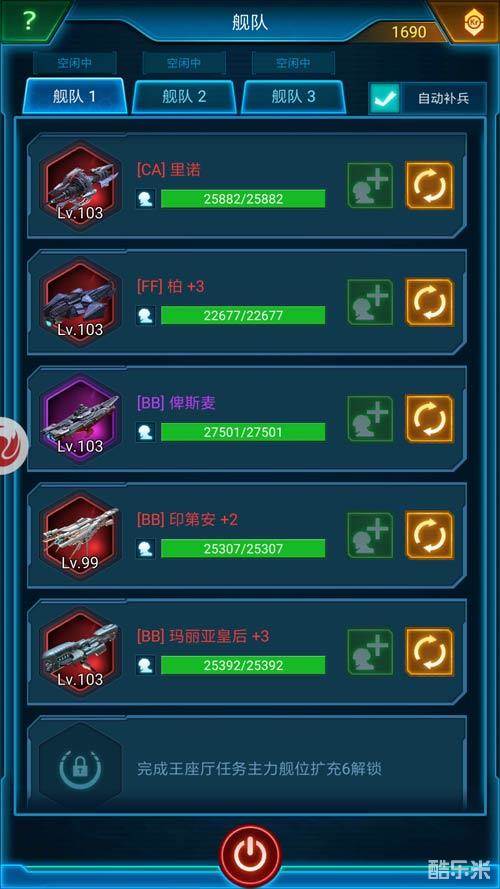Open the 俾斯麦 purple ship portrait
500x889 pixels.
pos(80,419)
